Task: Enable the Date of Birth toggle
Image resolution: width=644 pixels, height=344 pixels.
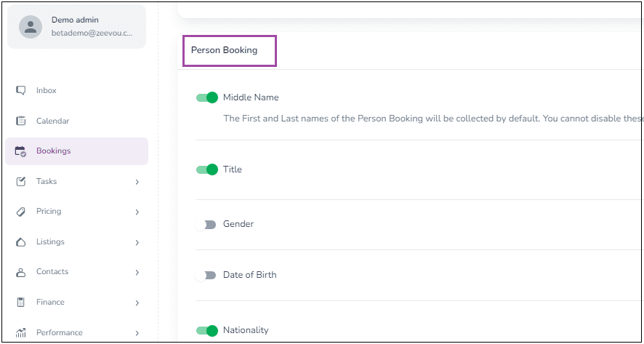Action: (206, 276)
